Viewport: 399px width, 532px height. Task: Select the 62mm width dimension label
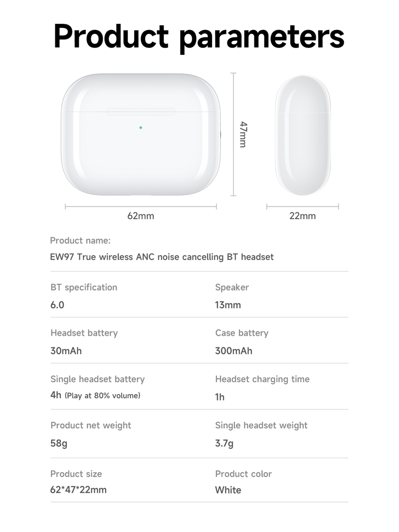pos(141,216)
